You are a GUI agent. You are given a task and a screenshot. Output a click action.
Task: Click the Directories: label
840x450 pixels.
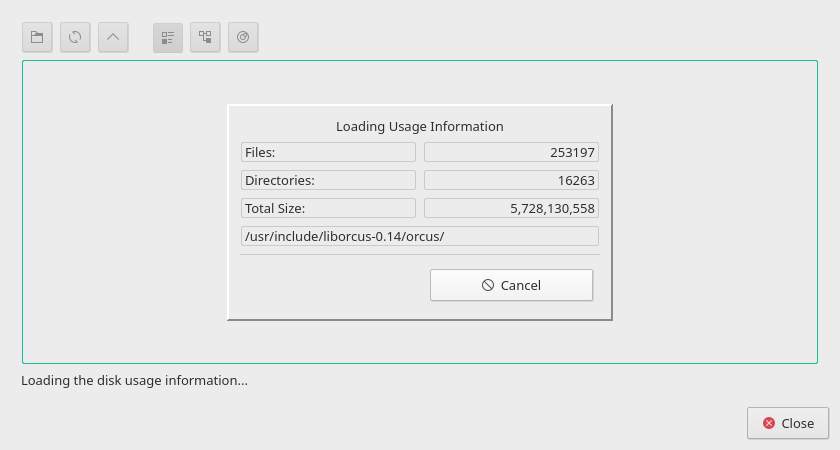pyautogui.click(x=328, y=180)
